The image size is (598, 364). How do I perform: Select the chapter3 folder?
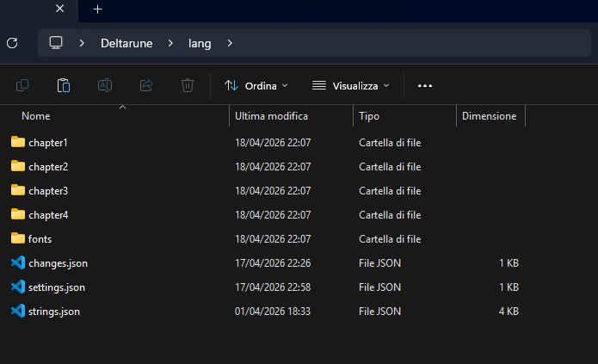(x=48, y=190)
